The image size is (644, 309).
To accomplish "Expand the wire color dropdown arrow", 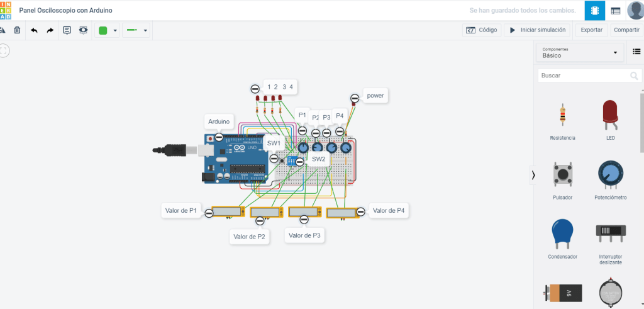I will 115,30.
